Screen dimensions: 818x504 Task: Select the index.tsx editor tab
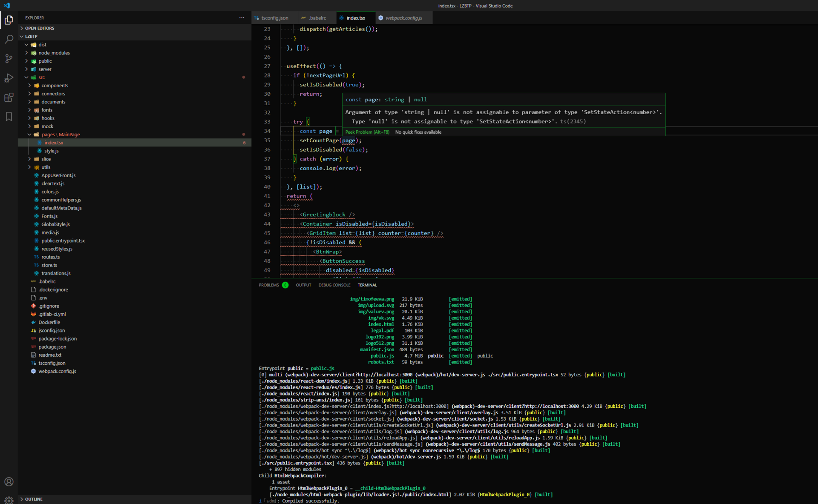356,18
